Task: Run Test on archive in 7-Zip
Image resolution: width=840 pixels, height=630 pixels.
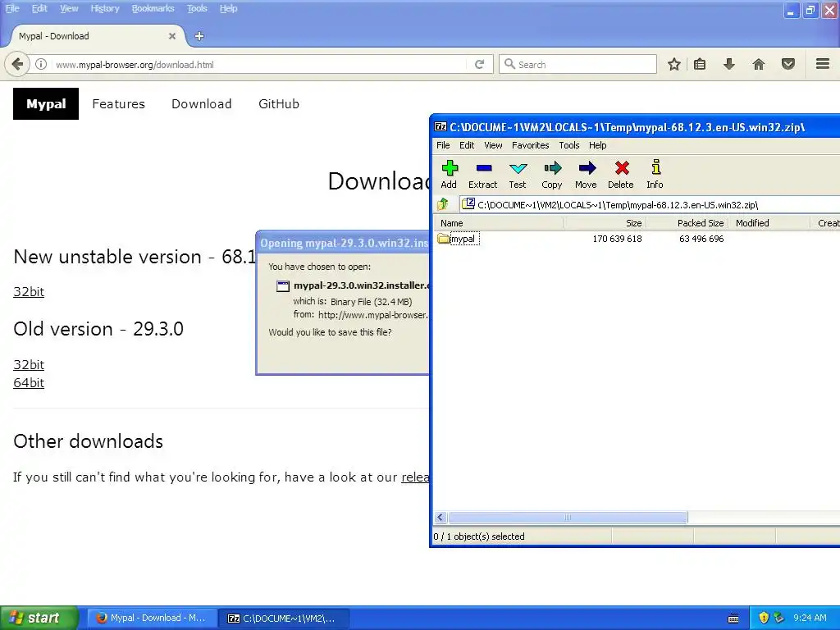Action: click(518, 175)
